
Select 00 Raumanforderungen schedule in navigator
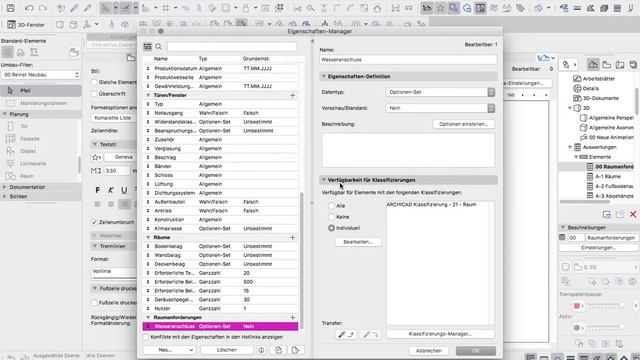point(614,167)
